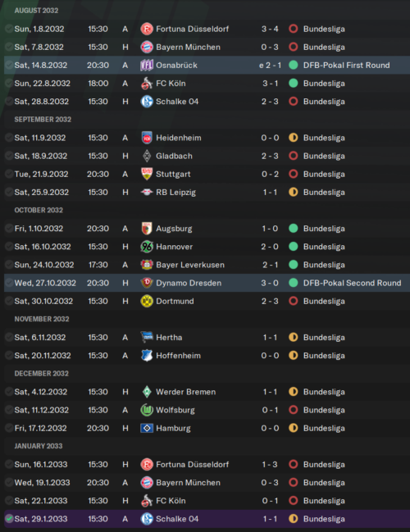The width and height of the screenshot is (410, 532).
Task: Toggle the check circle beside Sun, 1.8.2032
Action: pos(9,29)
